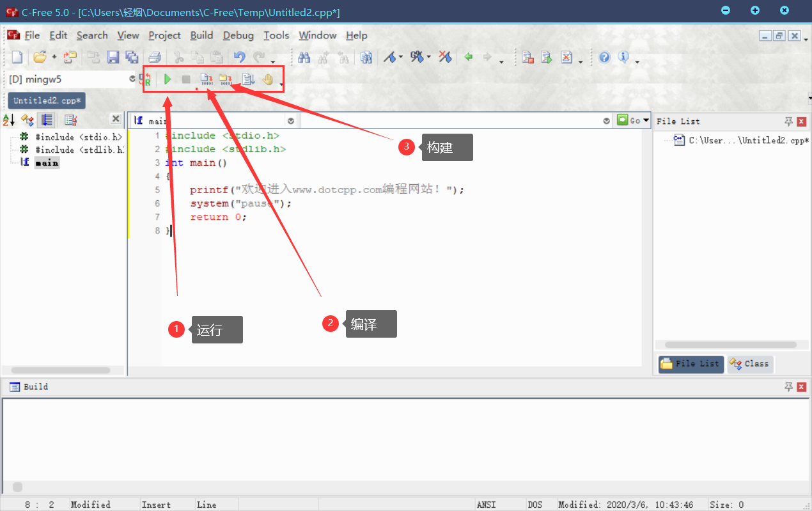The width and height of the screenshot is (812, 511).
Task: Click the green Run button
Action: [168, 79]
